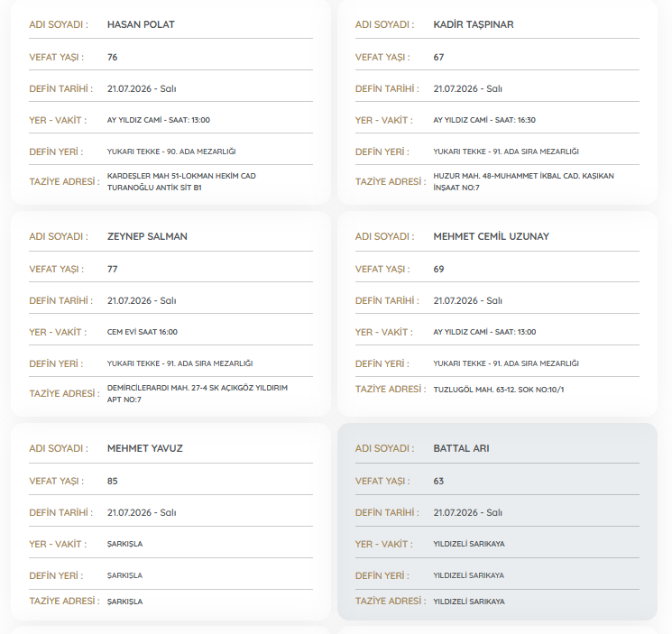
Task: Select ŞARKIŞLA burial place for Mehmet Yavuz
Action: point(124,575)
